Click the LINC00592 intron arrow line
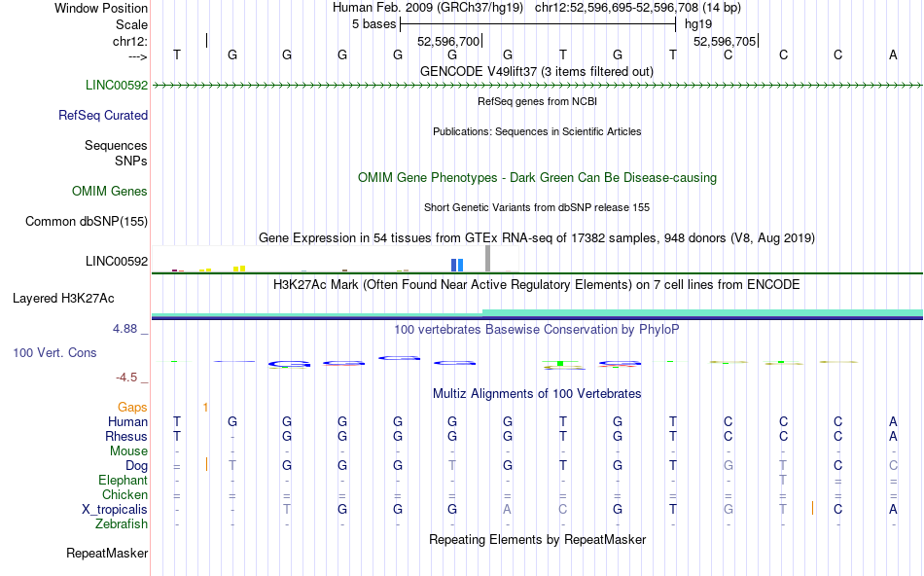Screen dimensions: 924x576 [537, 86]
